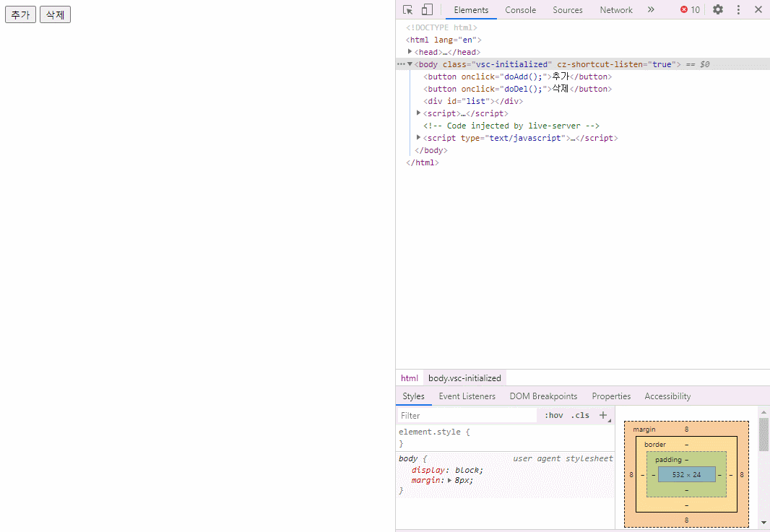Toggle :hov element state panel
The width and height of the screenshot is (770, 532).
pos(553,415)
